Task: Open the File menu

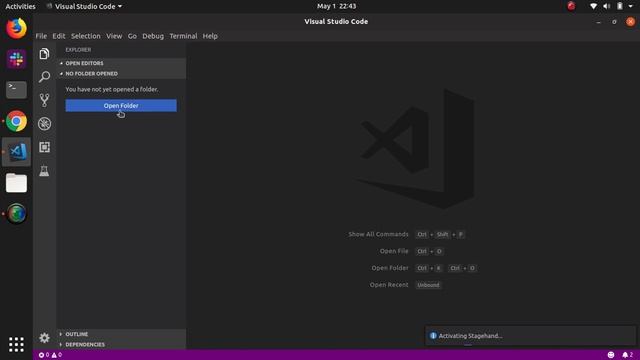Action: pos(41,36)
